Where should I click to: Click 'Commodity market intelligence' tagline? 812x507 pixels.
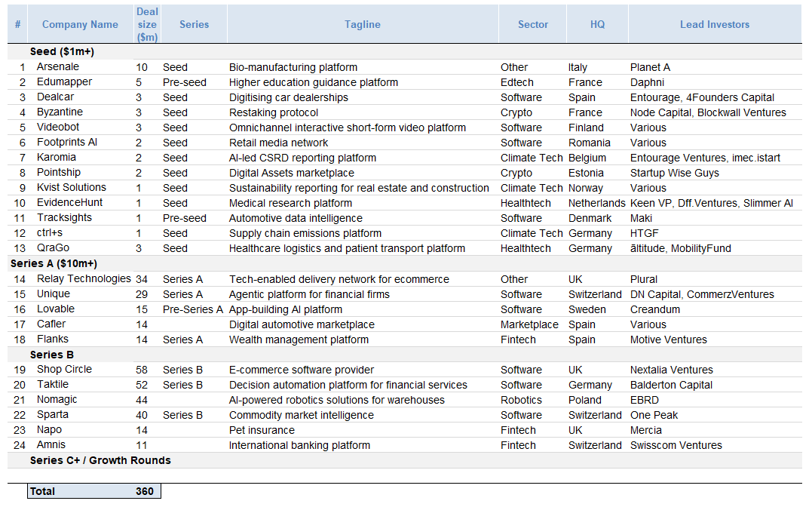302,415
